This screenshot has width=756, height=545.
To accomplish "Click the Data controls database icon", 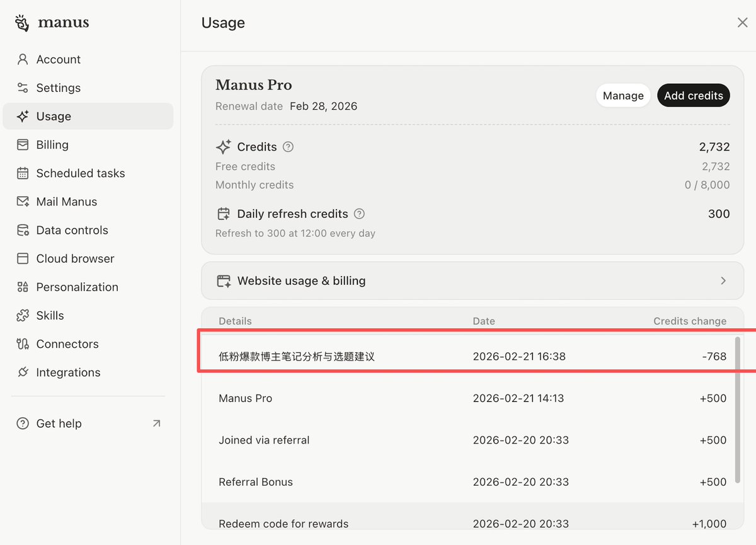I will 23,230.
